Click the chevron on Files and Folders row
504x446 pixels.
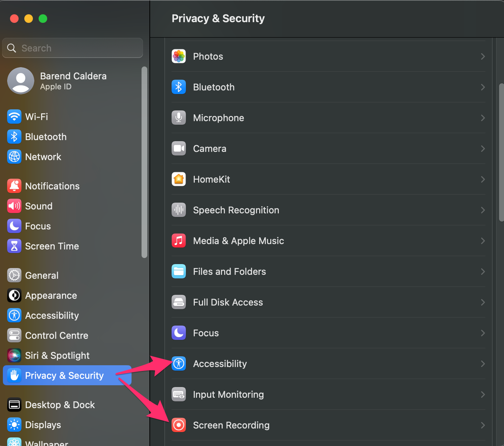pos(483,272)
